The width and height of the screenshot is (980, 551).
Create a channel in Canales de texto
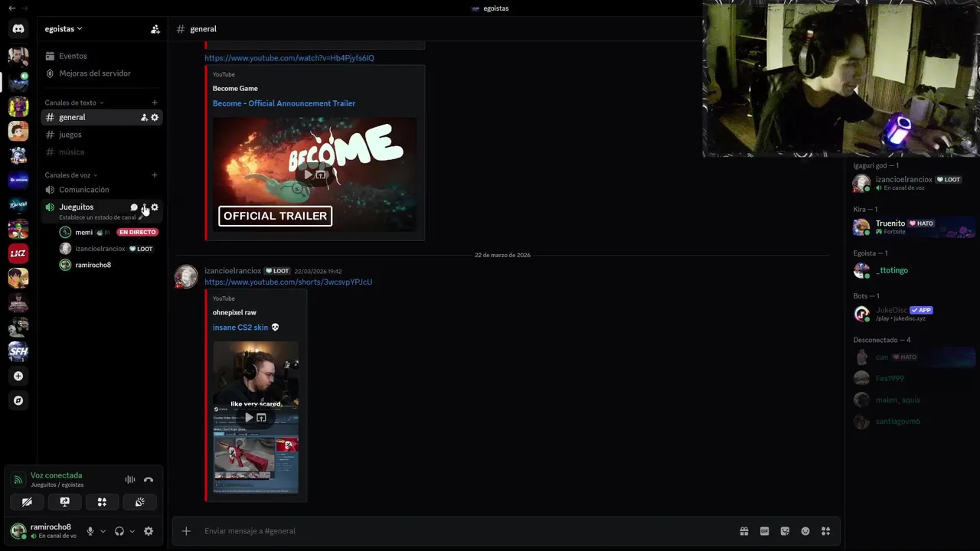pyautogui.click(x=155, y=103)
